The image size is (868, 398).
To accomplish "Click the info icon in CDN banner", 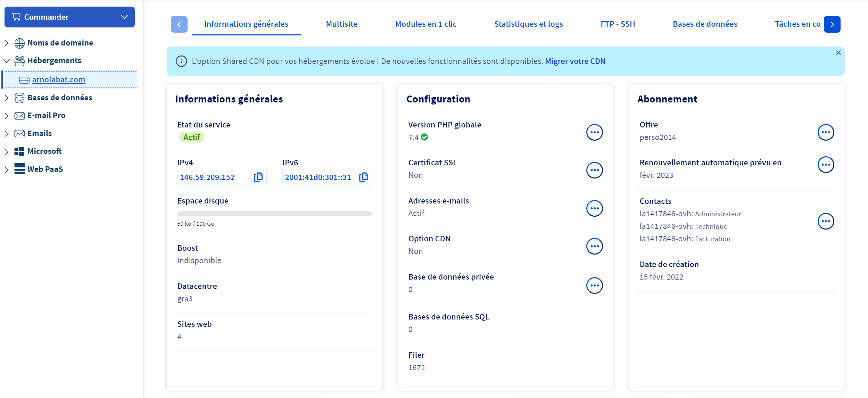I will pos(181,61).
